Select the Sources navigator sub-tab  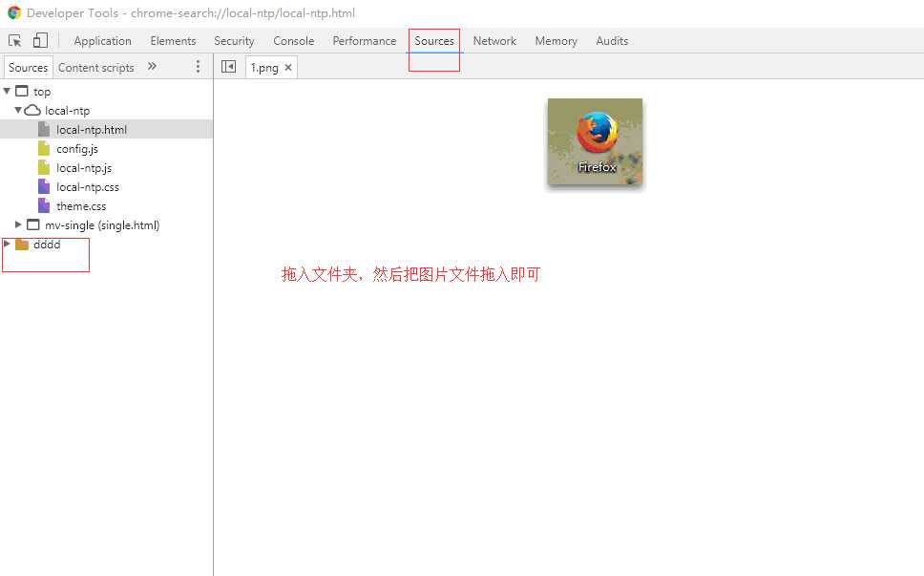[29, 67]
